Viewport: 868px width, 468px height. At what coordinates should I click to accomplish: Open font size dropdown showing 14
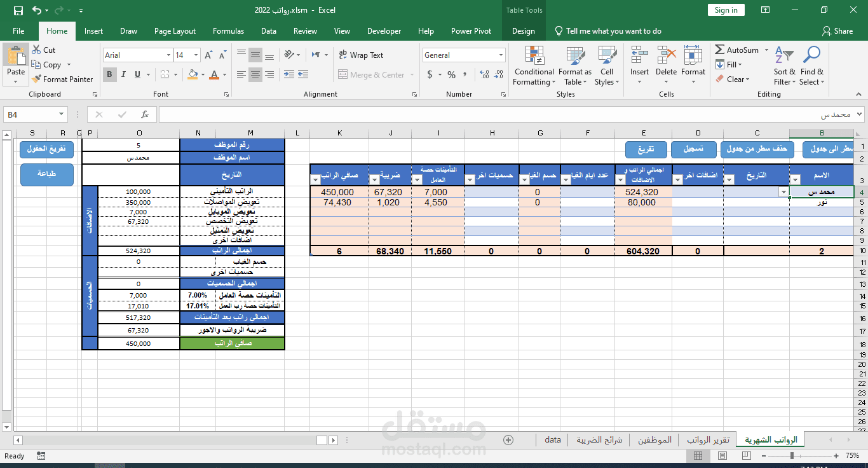pyautogui.click(x=196, y=55)
